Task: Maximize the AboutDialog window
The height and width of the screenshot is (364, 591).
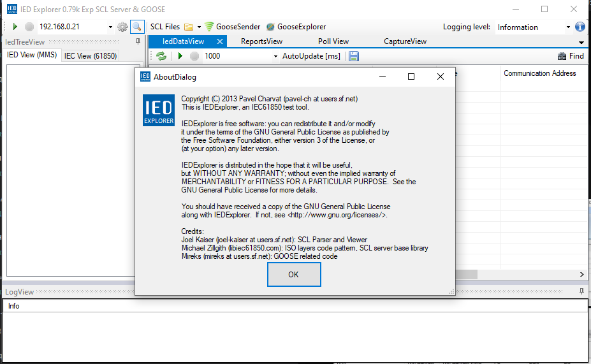Action: [411, 77]
